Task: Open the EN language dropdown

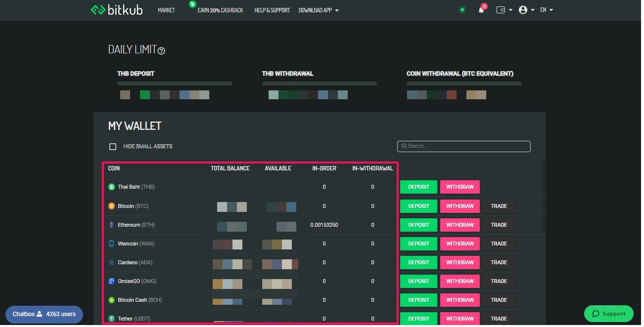Action: [547, 9]
